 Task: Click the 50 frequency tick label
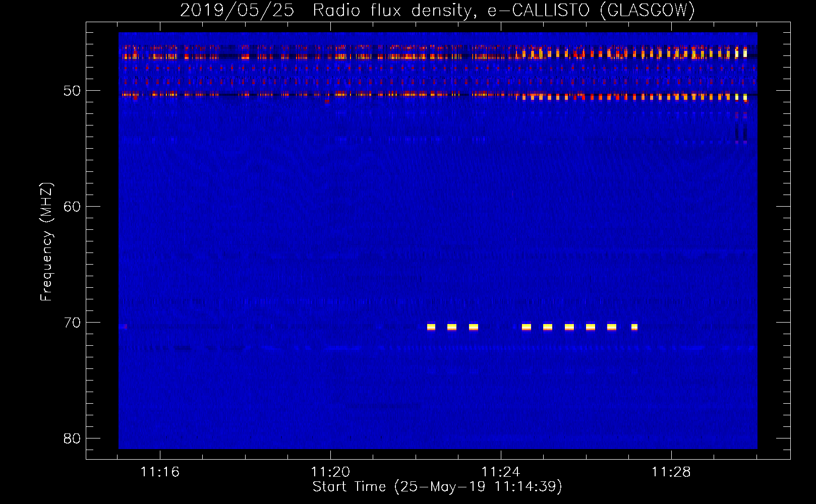pyautogui.click(x=72, y=91)
